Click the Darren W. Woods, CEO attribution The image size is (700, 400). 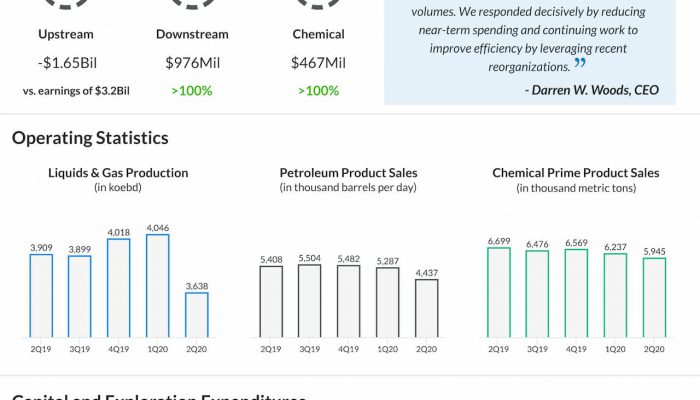click(592, 90)
